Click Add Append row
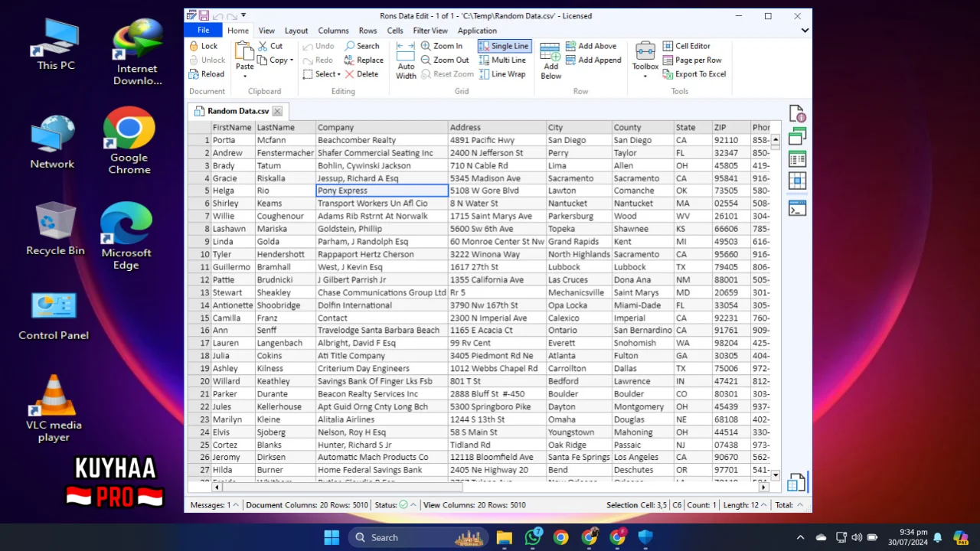Viewport: 980px width, 551px height. (593, 60)
